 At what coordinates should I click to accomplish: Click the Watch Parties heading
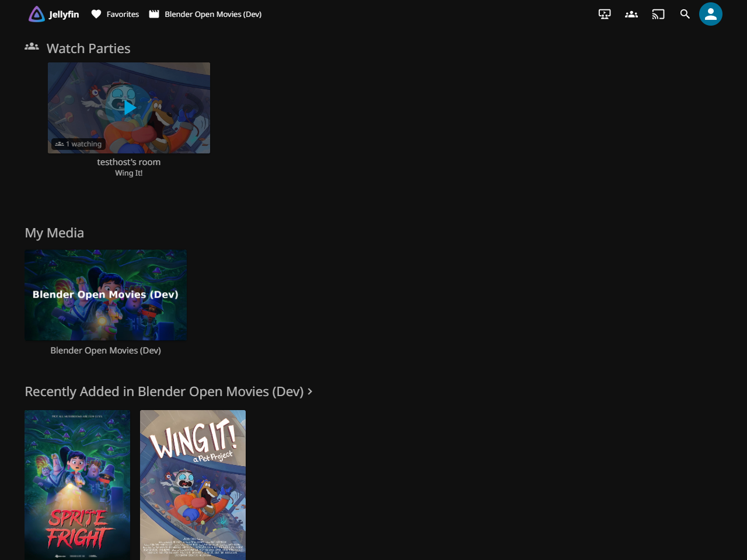click(88, 48)
